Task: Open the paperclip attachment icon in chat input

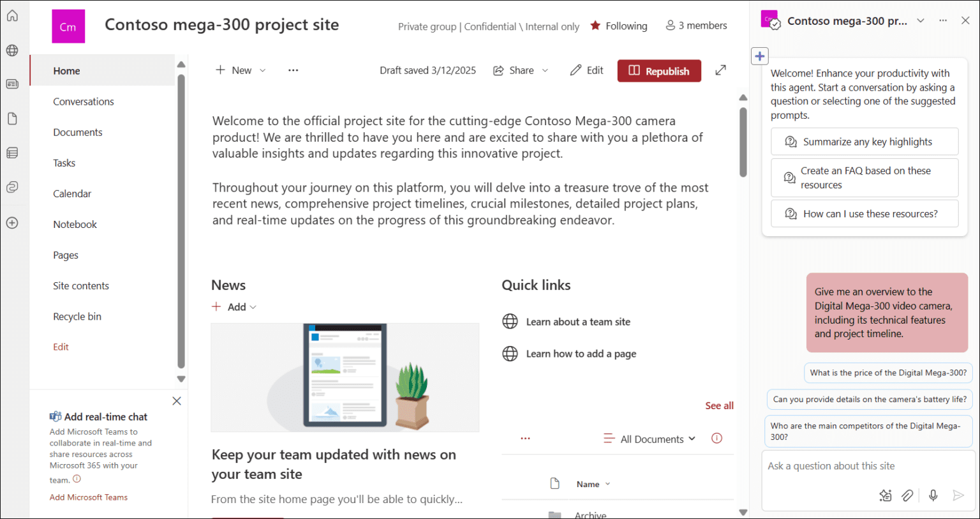Action: 907,495
